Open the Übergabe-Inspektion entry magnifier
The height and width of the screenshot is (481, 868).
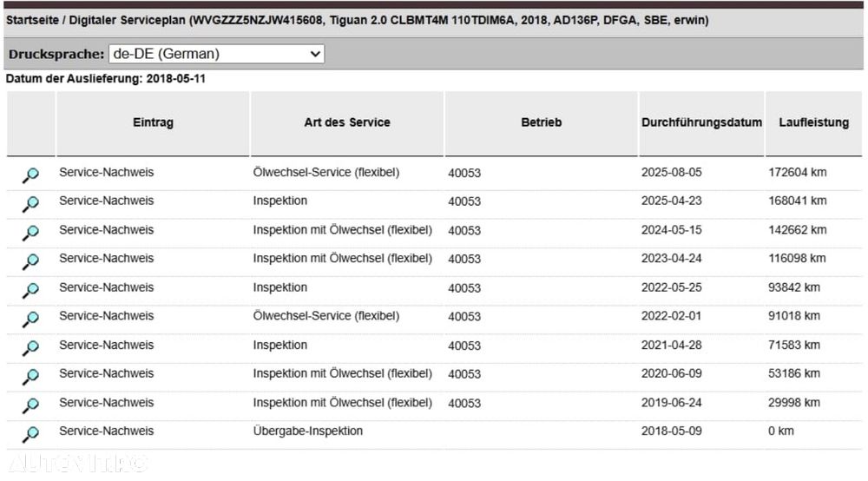30,434
